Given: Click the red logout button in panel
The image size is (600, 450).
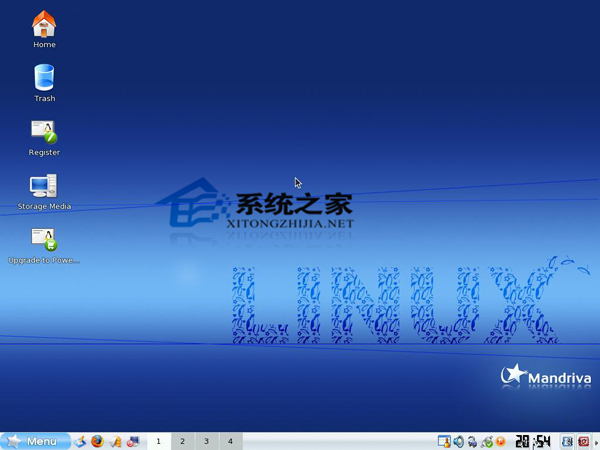Looking at the screenshot, I should (x=583, y=441).
